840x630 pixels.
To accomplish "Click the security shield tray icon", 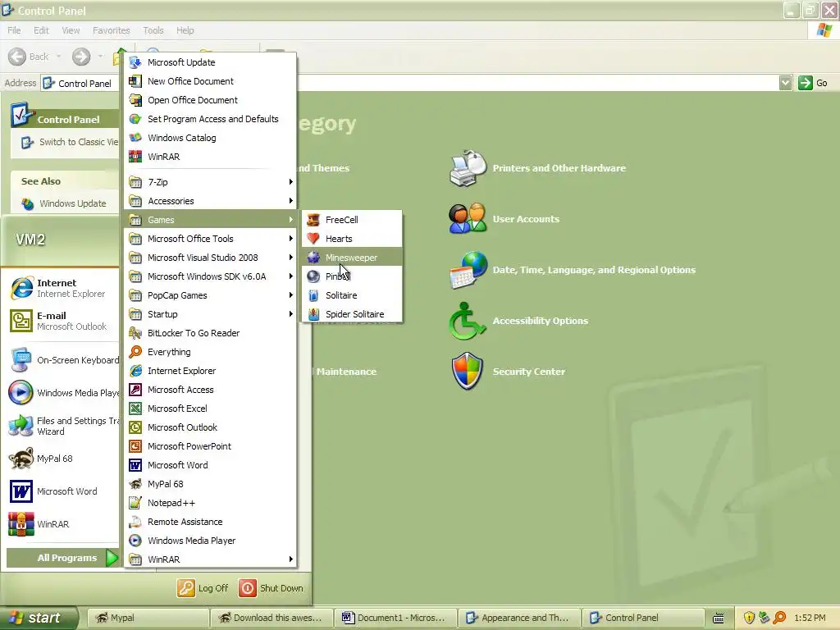I will [749, 618].
